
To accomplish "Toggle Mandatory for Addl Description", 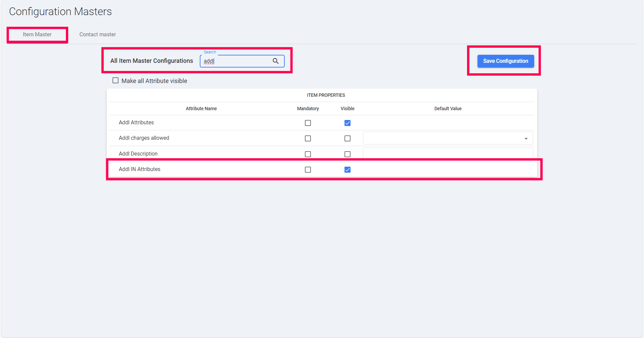I will tap(308, 154).
